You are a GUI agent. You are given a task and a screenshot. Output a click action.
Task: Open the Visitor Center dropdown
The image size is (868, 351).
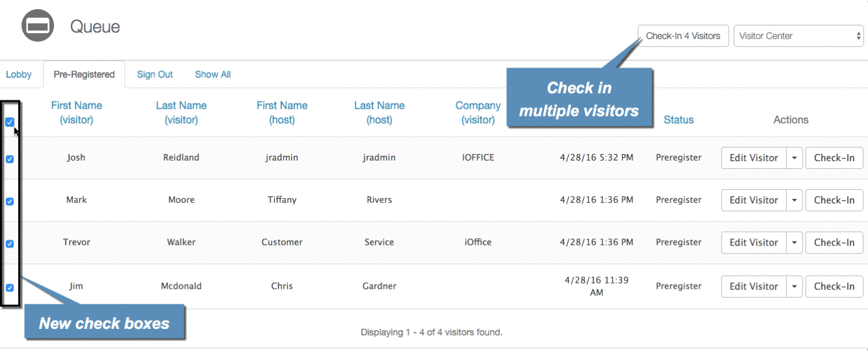coord(798,36)
